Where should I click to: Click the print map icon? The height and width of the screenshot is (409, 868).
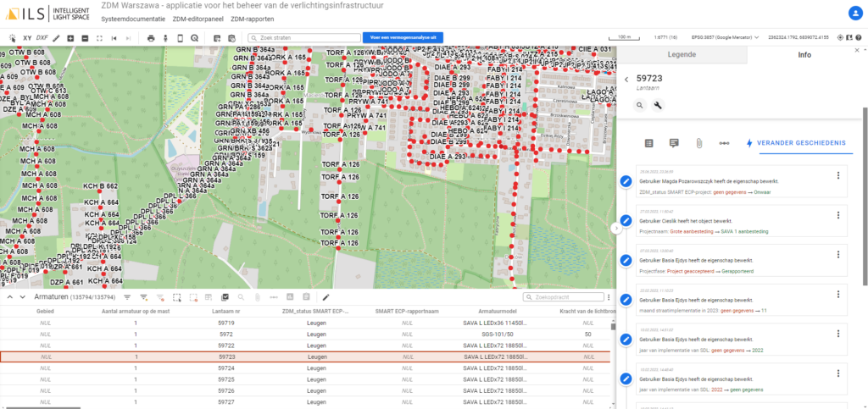[x=151, y=38]
